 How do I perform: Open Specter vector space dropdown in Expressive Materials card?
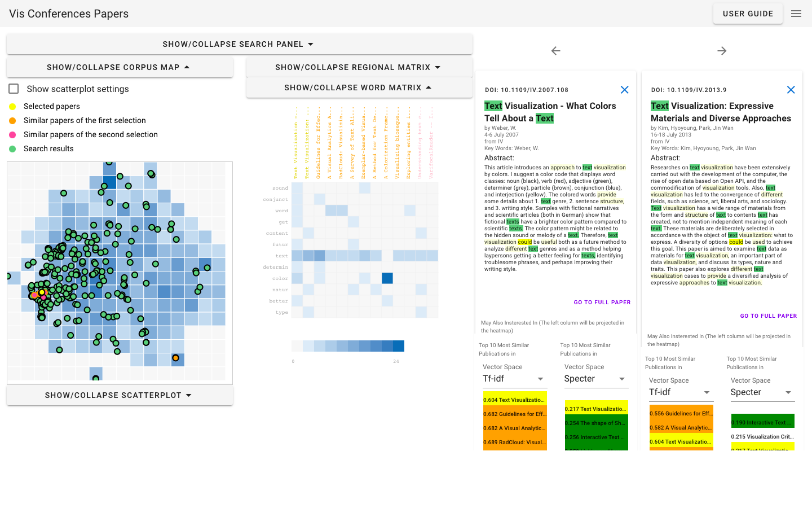(x=762, y=392)
